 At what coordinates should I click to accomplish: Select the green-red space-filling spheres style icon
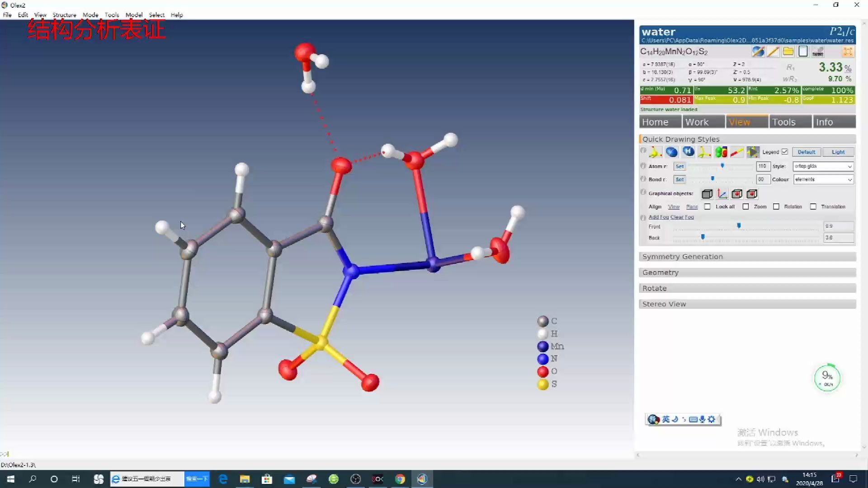[x=721, y=152]
